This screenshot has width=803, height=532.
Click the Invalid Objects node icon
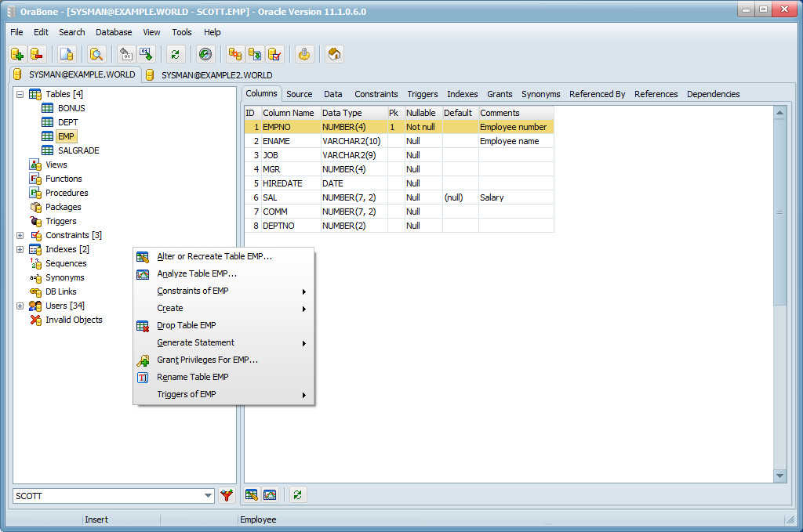(x=35, y=320)
